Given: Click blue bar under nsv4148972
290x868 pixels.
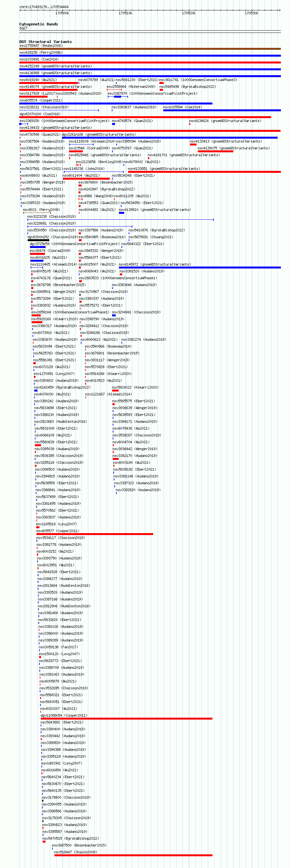Looking at the screenshot, I should click(x=200, y=268).
